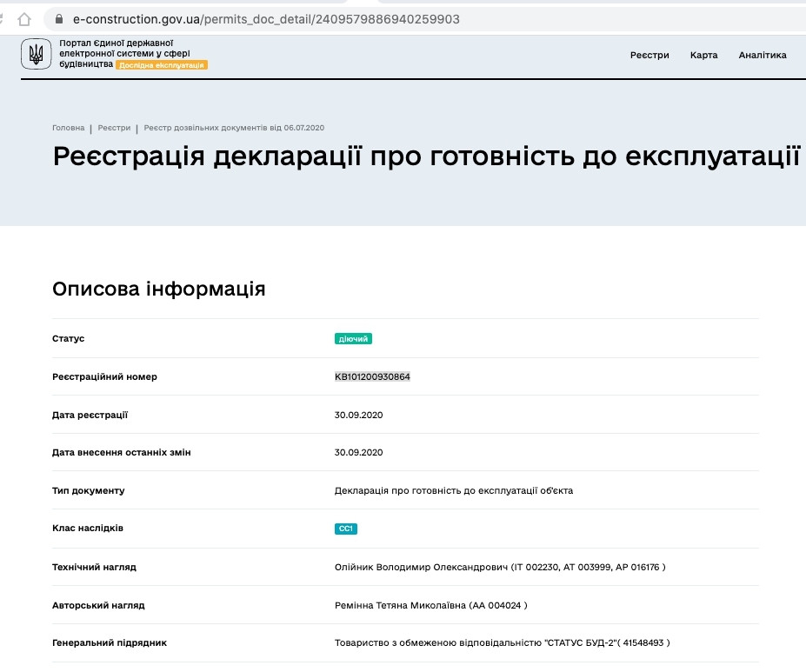Open the Реєстри menu item
This screenshot has width=806, height=672.
point(649,55)
